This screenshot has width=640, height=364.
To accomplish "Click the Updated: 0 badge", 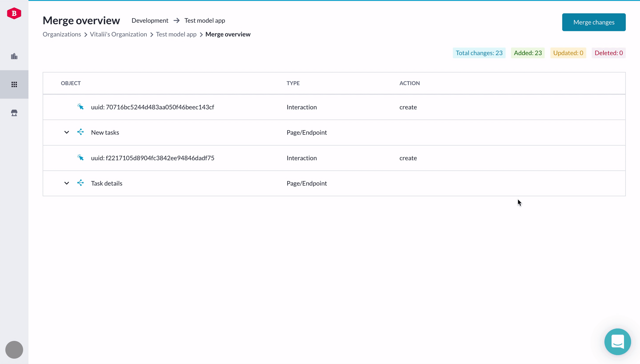I will 568,53.
